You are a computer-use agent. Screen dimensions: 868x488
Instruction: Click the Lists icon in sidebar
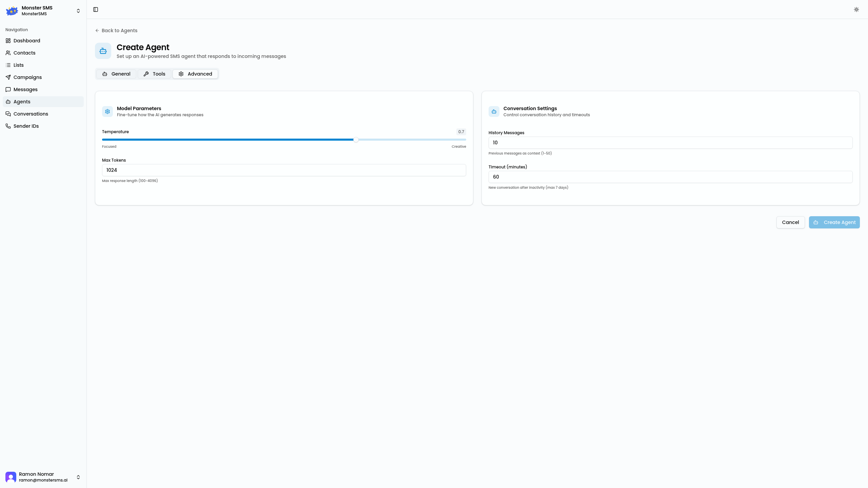click(x=8, y=65)
